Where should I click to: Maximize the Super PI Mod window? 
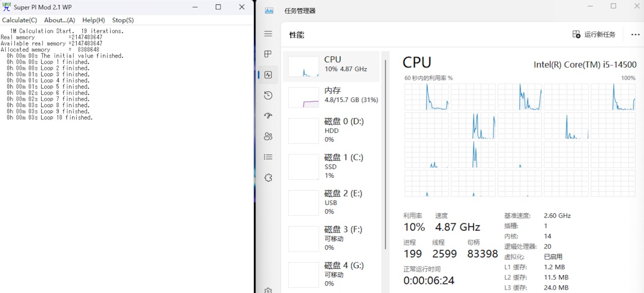pyautogui.click(x=218, y=7)
